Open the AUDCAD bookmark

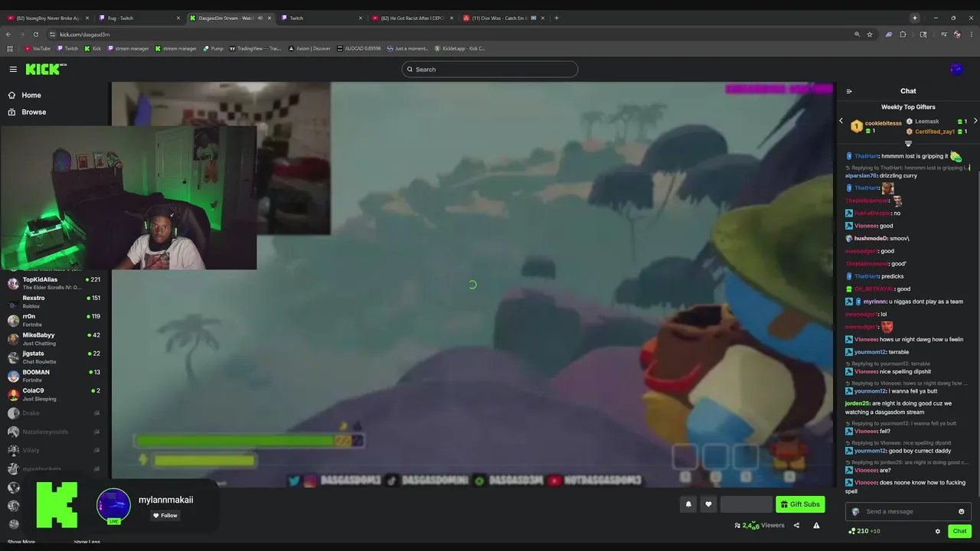(358, 48)
